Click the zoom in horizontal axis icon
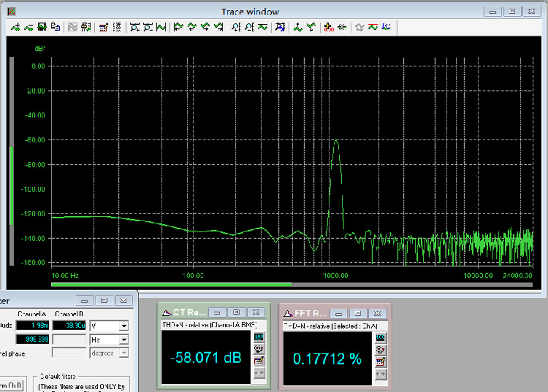Viewport: 548px width, 392px height. click(x=135, y=27)
